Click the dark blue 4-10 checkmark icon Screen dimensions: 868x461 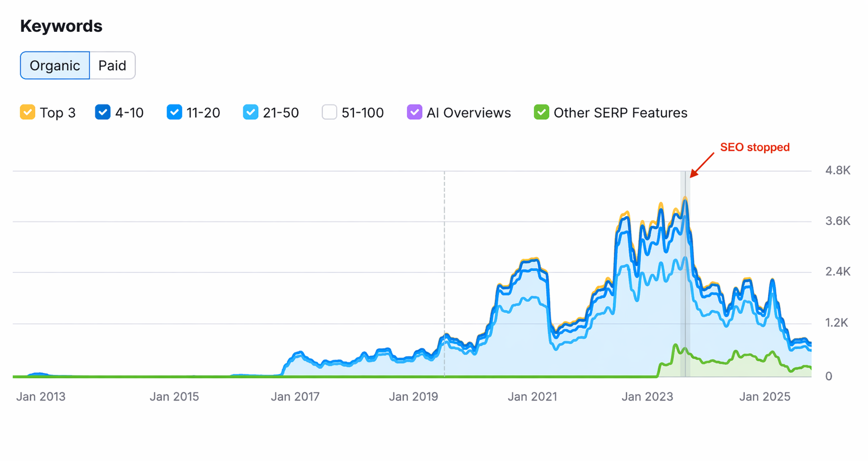(102, 112)
